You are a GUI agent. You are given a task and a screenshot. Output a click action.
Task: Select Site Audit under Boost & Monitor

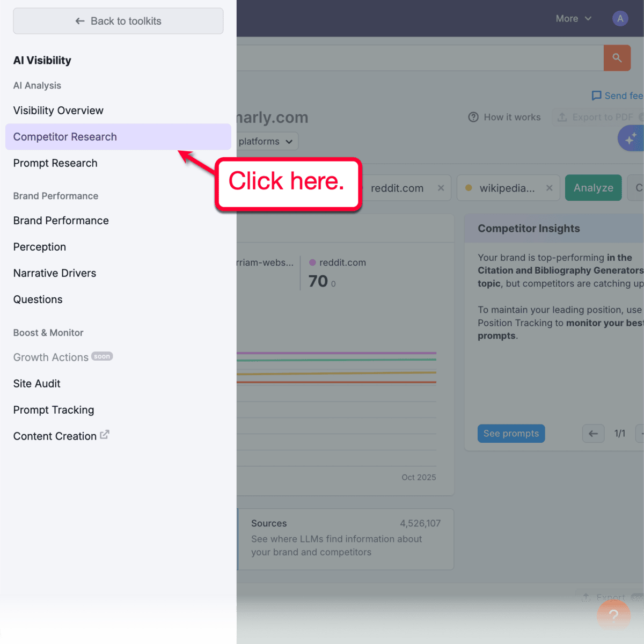tap(36, 383)
